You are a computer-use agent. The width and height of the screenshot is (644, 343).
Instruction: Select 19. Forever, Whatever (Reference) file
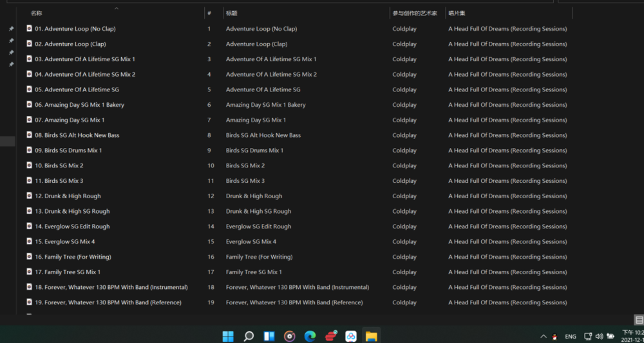[108, 302]
